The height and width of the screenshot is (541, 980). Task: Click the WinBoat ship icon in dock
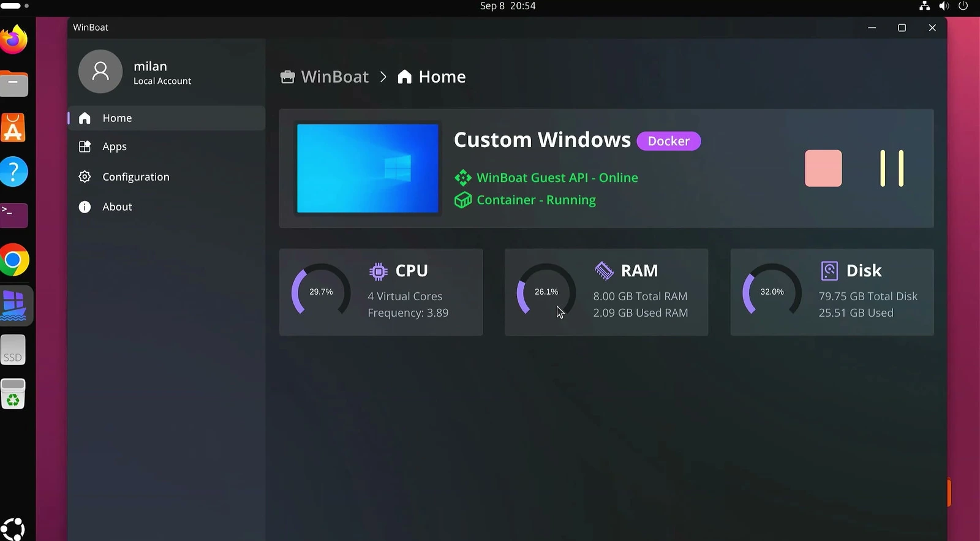tap(15, 306)
